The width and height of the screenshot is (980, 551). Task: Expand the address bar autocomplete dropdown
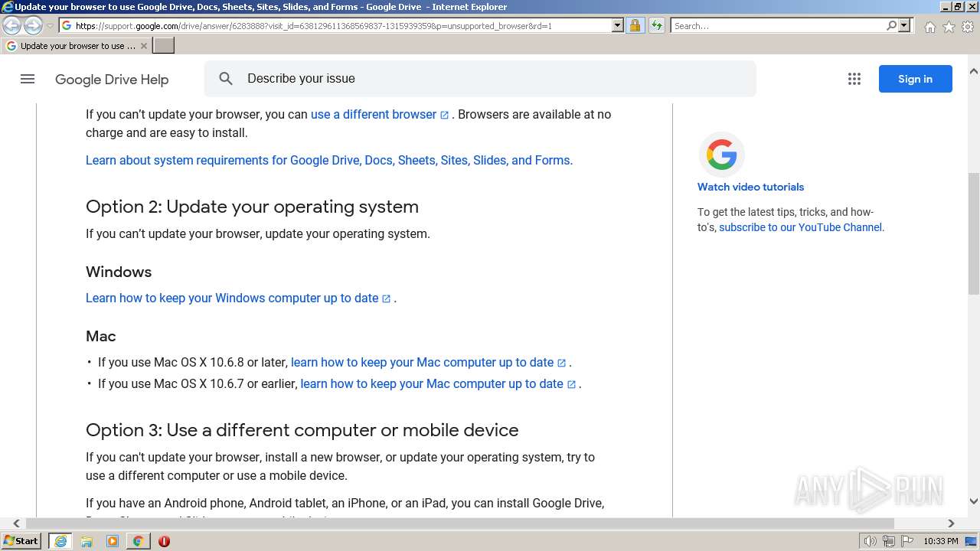[618, 25]
